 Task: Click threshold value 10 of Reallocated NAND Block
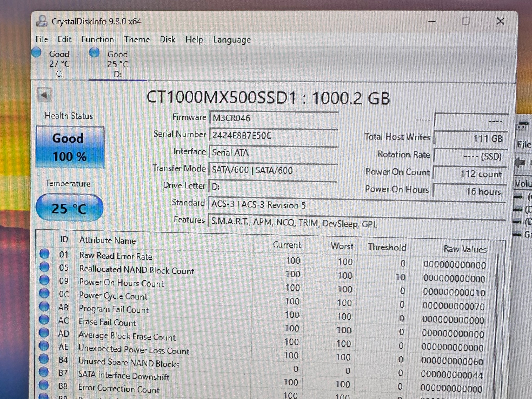tap(400, 277)
